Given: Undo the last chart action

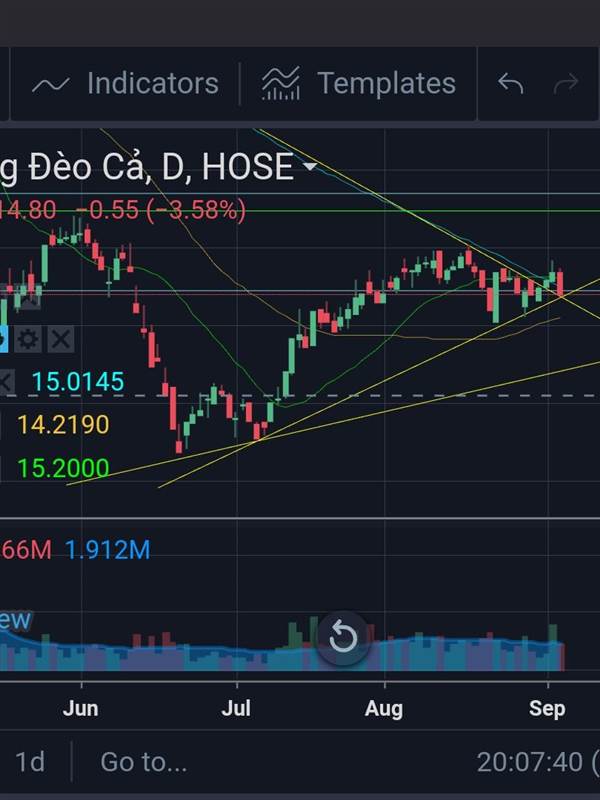Looking at the screenshot, I should [510, 83].
